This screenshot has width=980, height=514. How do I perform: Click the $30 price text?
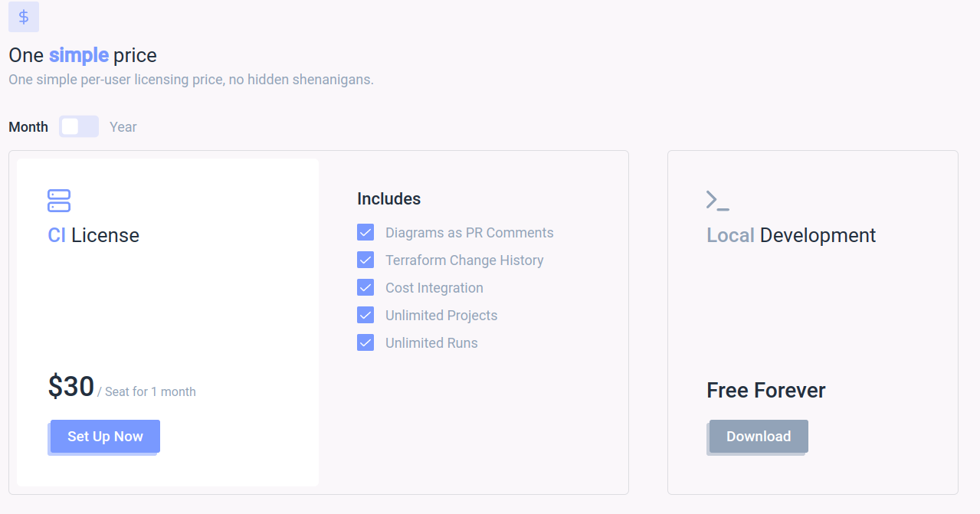tap(71, 387)
